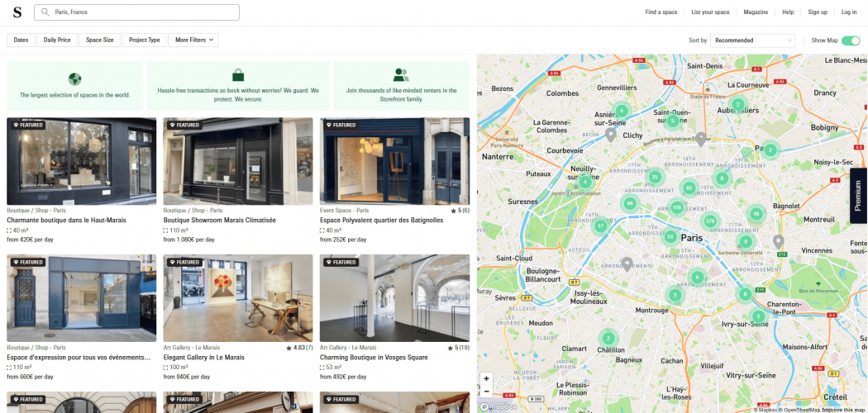The height and width of the screenshot is (413, 868).
Task: Open the Sort by Recommended dropdown
Action: [752, 40]
